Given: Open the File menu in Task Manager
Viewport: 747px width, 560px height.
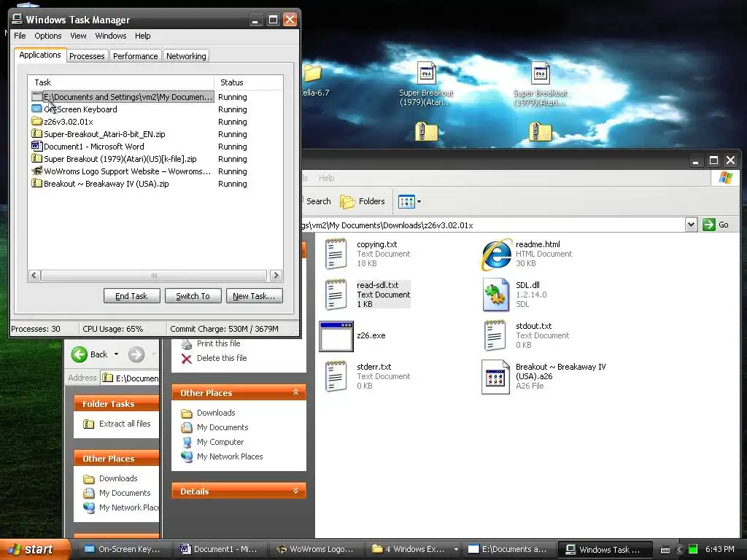Looking at the screenshot, I should coord(20,36).
